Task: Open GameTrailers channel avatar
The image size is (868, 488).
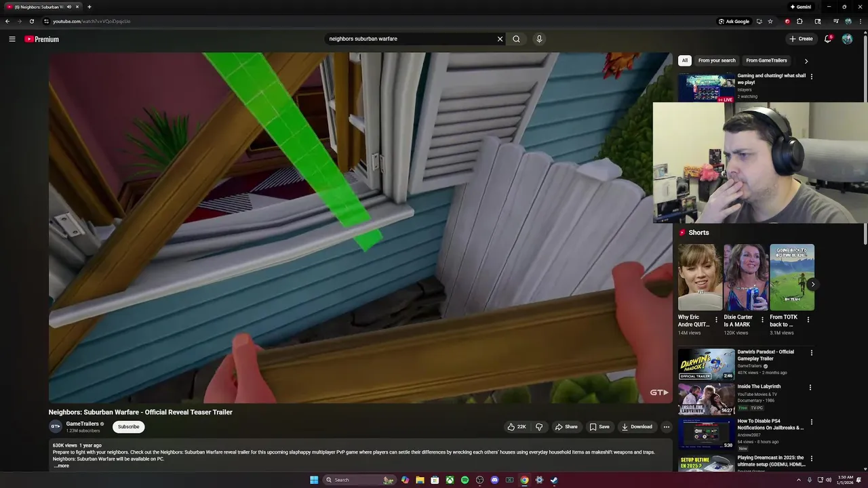Action: (56, 426)
